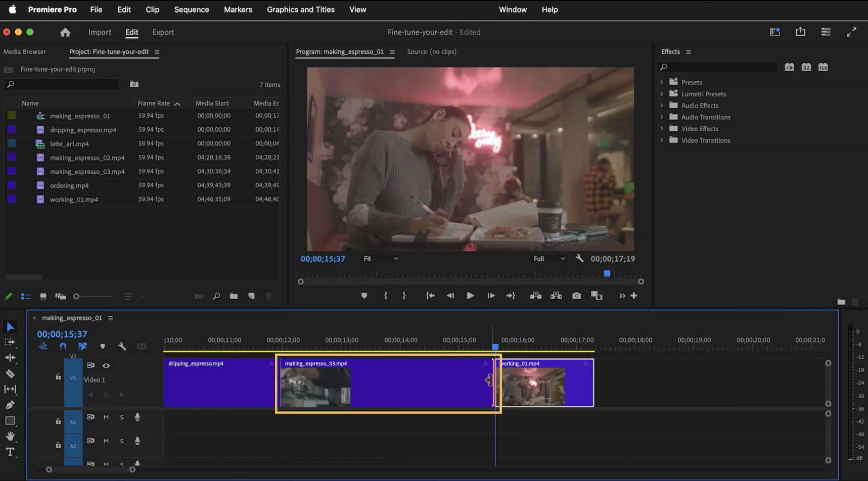Click the Lift button
Screen dimensions: 868x481
tap(536, 296)
